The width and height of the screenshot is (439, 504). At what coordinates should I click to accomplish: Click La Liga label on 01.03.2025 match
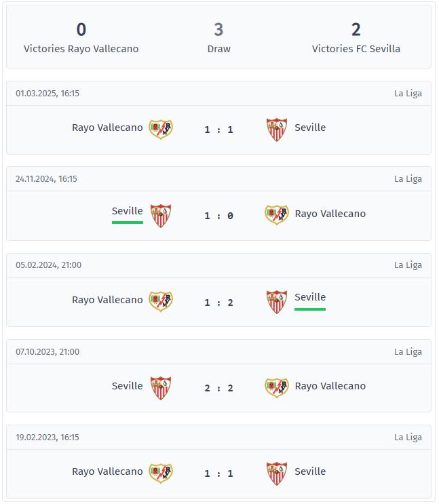click(x=408, y=94)
